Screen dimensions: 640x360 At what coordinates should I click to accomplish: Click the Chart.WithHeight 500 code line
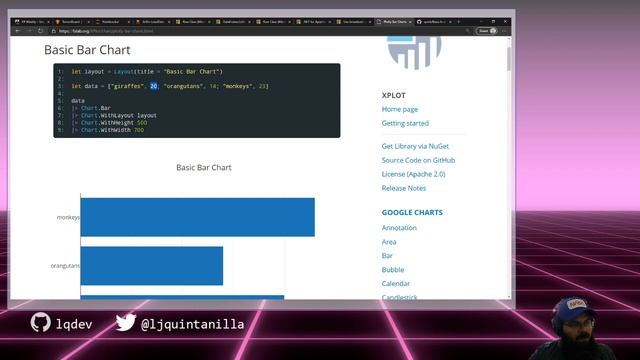[x=109, y=123]
